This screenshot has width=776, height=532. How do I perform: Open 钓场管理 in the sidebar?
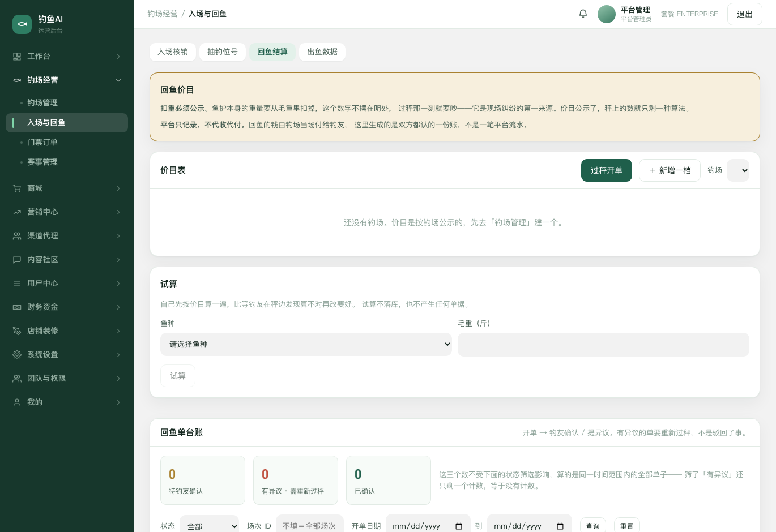pos(67,103)
